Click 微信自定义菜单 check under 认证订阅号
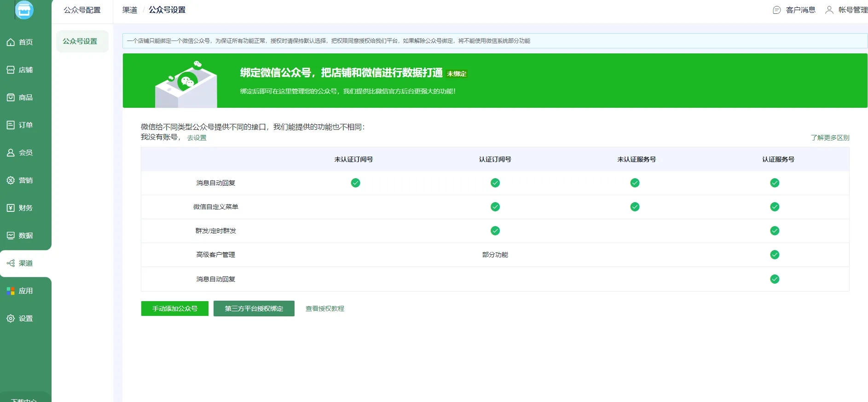The width and height of the screenshot is (868, 402). (495, 207)
